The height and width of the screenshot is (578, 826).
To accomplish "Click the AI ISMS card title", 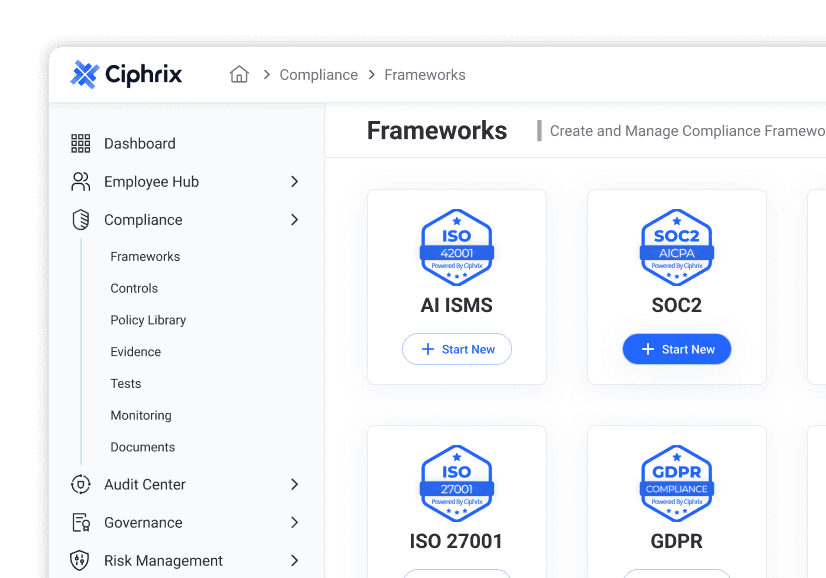I will click(x=457, y=305).
